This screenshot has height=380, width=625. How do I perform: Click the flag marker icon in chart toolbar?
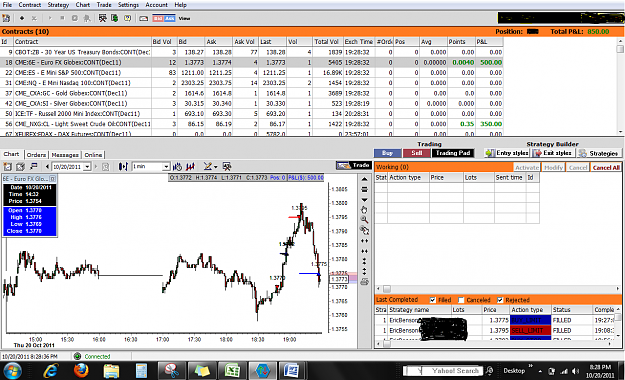[33, 166]
